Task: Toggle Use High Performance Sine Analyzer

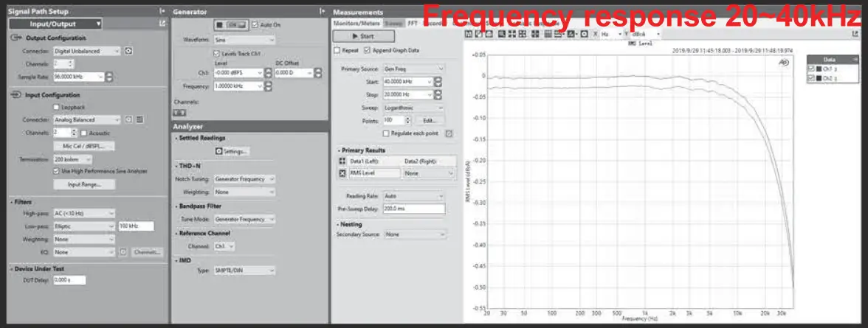Action: pyautogui.click(x=56, y=172)
